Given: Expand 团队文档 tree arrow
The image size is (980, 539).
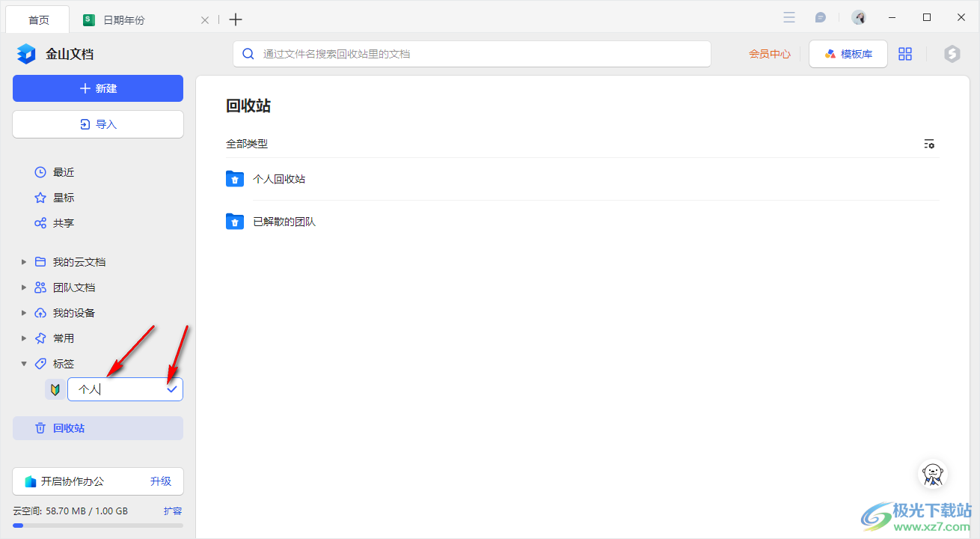Looking at the screenshot, I should click(24, 287).
